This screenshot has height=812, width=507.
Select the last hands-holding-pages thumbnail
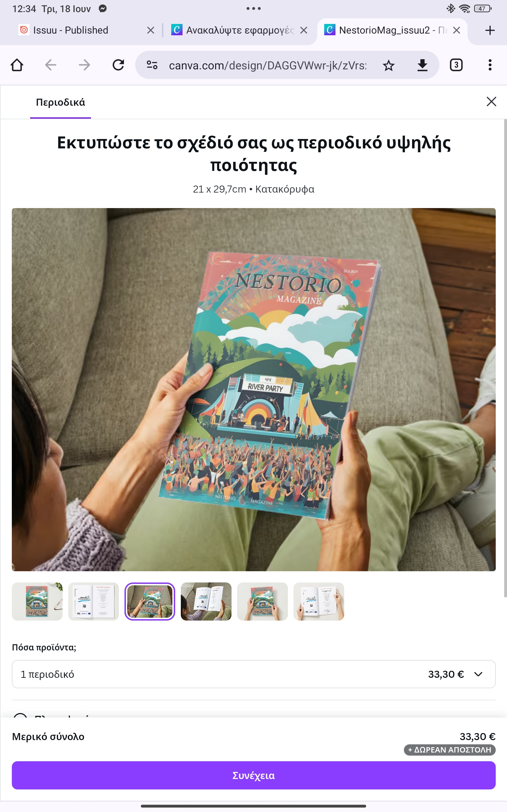coord(319,601)
